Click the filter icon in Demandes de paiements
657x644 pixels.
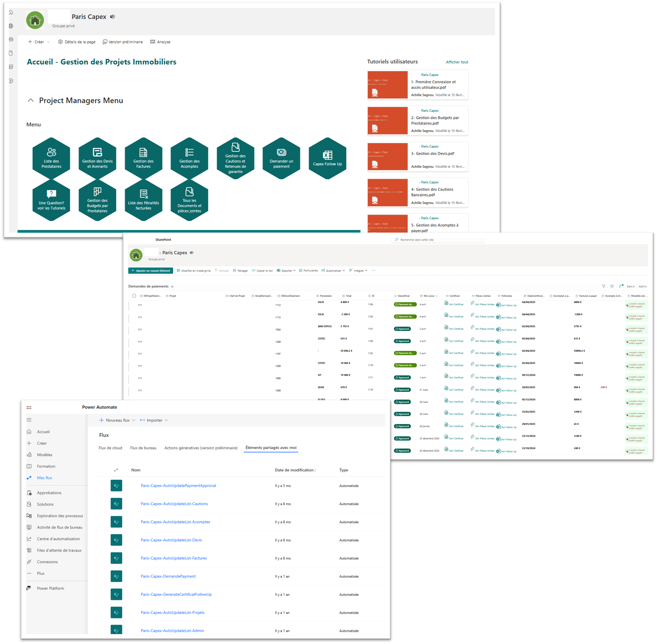tap(604, 286)
